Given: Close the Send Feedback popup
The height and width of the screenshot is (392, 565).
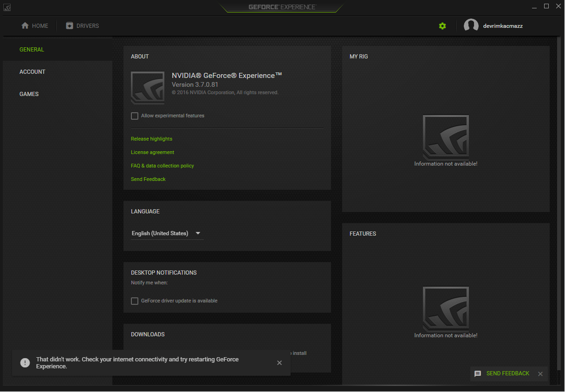Looking at the screenshot, I should (540, 374).
